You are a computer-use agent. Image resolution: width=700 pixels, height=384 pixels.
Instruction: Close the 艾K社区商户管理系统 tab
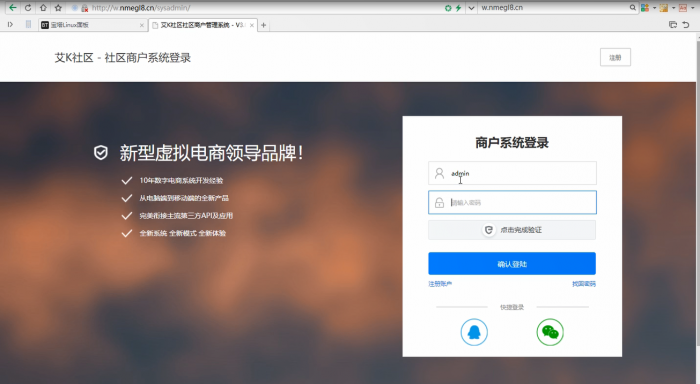(252, 25)
